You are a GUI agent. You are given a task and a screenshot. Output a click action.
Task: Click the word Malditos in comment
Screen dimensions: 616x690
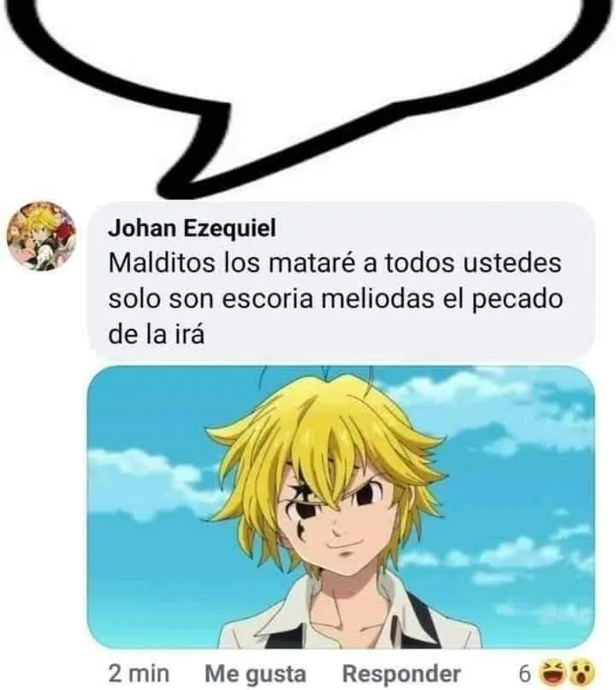click(x=162, y=263)
